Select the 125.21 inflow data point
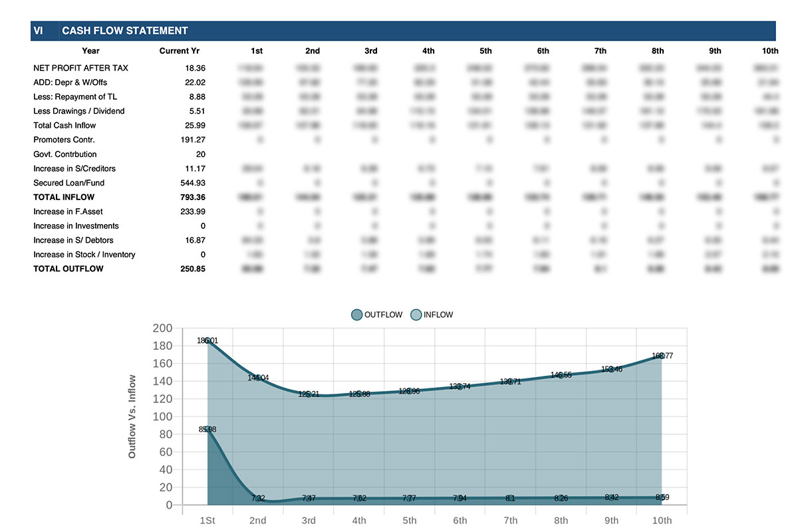 point(309,394)
